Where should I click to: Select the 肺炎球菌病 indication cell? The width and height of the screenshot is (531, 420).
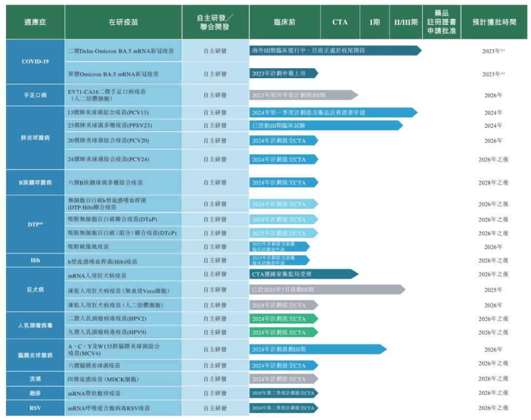(35, 137)
